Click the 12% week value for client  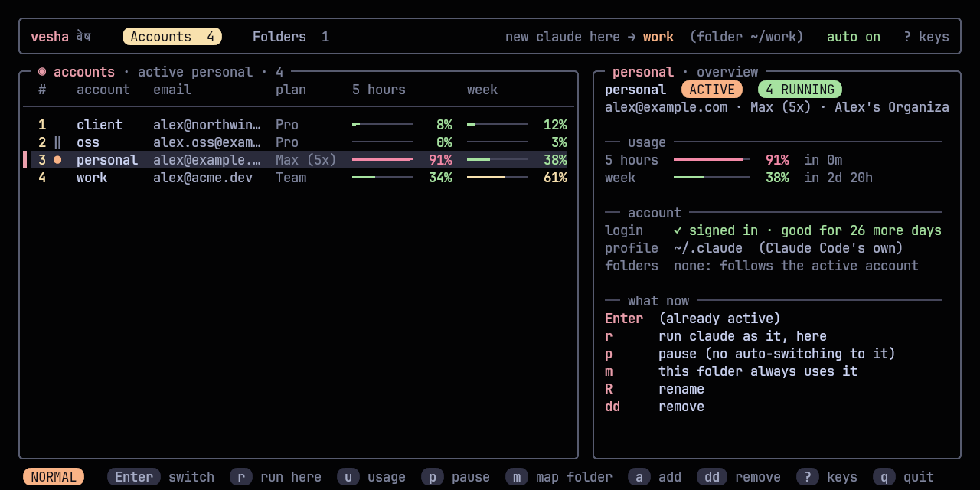coord(555,125)
